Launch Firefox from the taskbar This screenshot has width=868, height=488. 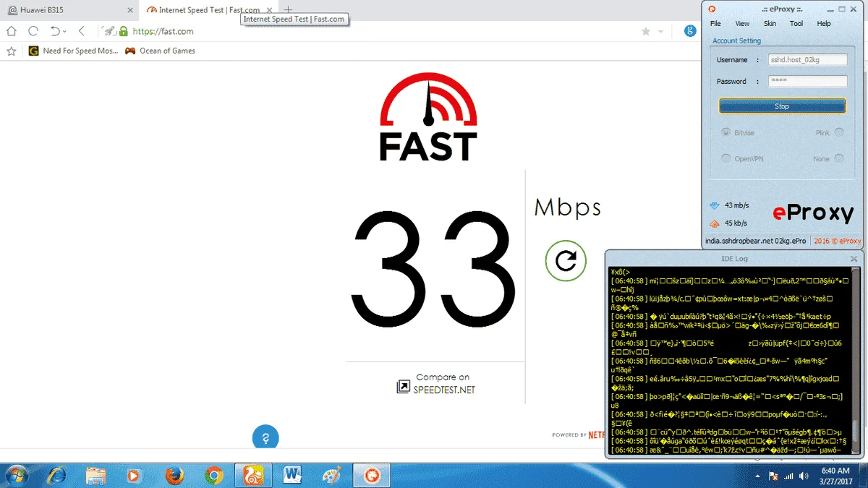coord(174,475)
